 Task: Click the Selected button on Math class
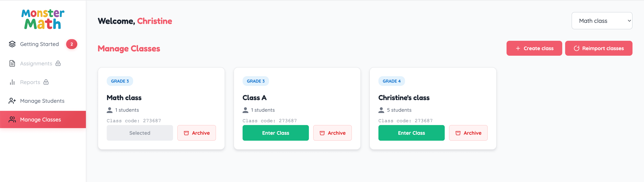(x=140, y=133)
